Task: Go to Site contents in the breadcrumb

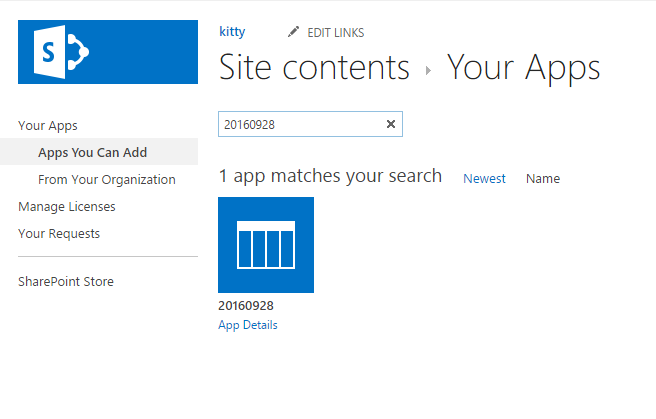Action: 314,68
